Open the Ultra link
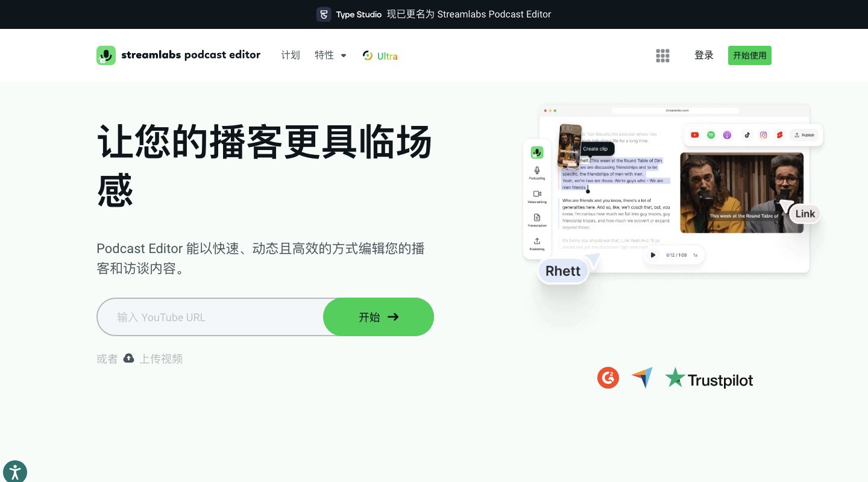This screenshot has width=868, height=482. (380, 55)
